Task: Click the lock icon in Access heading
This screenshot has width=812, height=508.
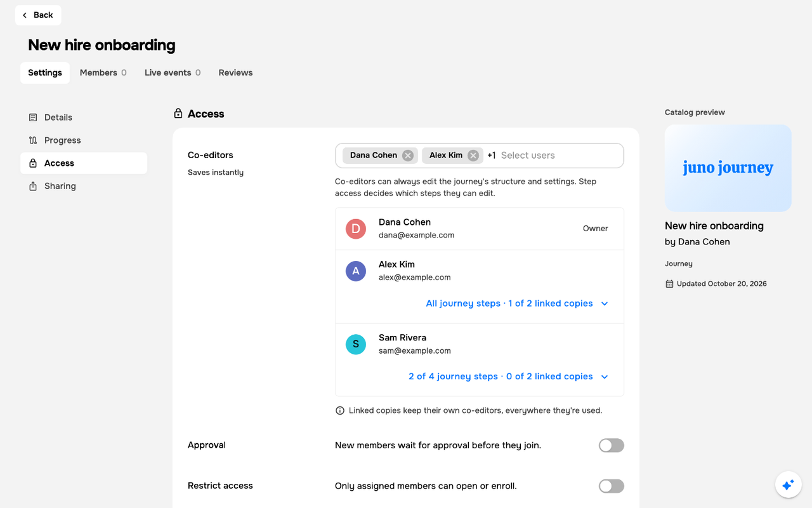Action: click(x=178, y=114)
